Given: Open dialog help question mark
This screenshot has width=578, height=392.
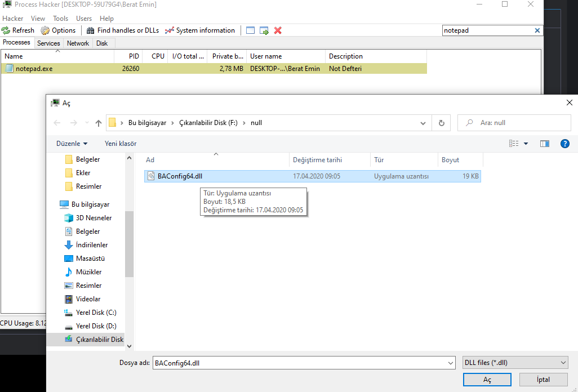Looking at the screenshot, I should pos(564,144).
